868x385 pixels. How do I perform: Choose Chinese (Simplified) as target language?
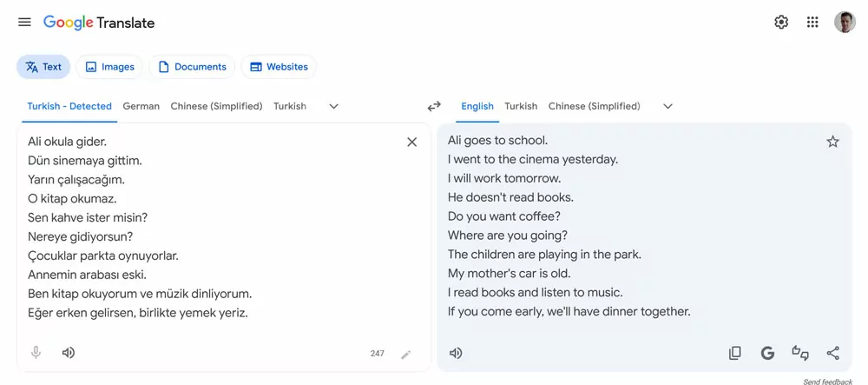click(x=594, y=106)
